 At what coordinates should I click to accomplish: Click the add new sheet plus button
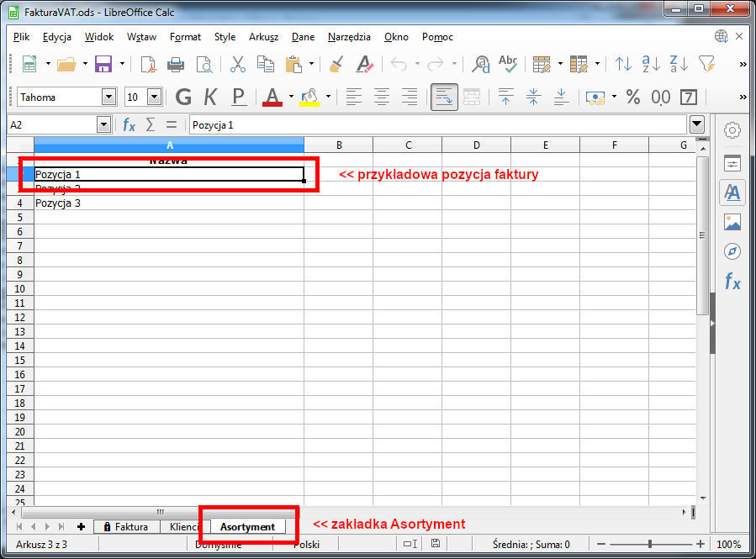click(82, 527)
